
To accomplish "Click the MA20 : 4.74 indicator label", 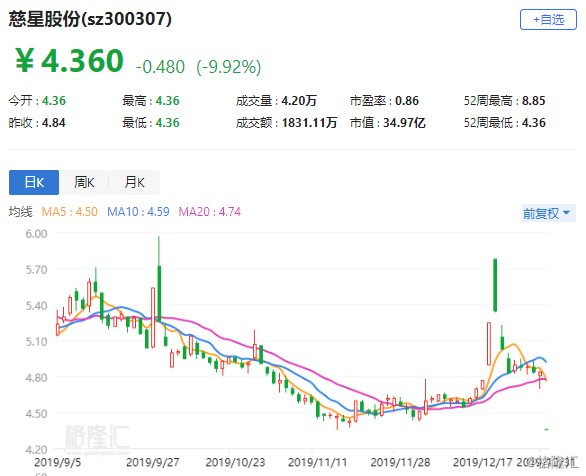I will pyautogui.click(x=210, y=212).
